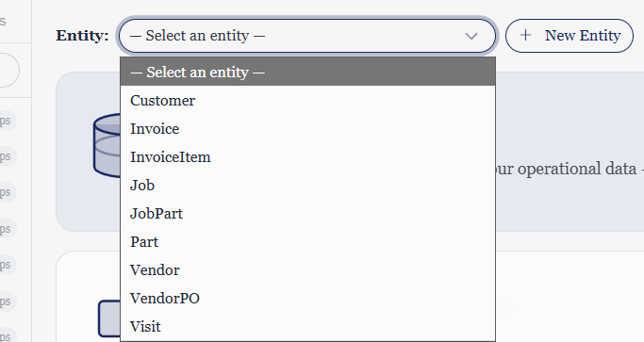The height and width of the screenshot is (342, 644).
Task: Focus the partially visible sidebar search field
Action: click(9, 70)
